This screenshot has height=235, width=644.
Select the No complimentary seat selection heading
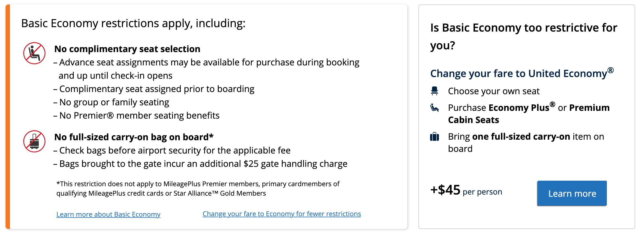[x=127, y=49]
